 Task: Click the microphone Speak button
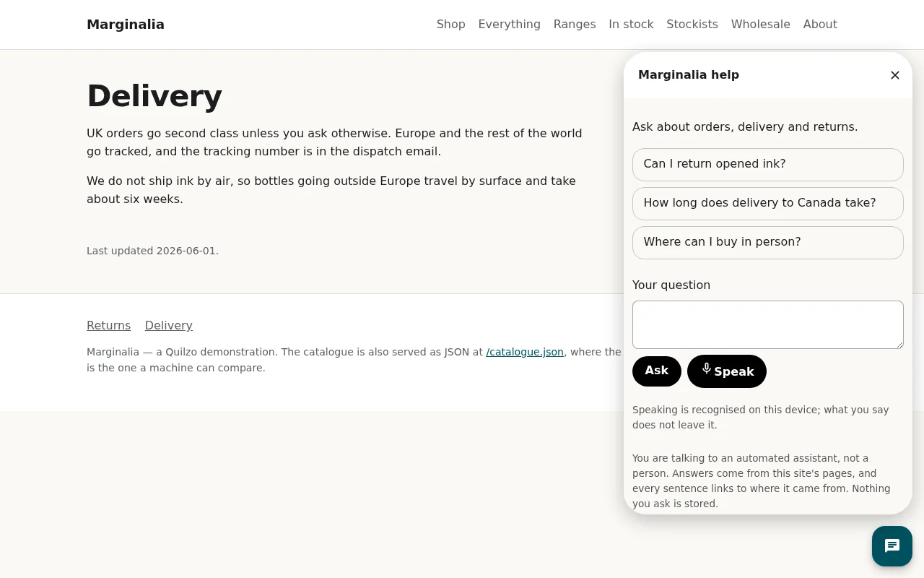[727, 371]
